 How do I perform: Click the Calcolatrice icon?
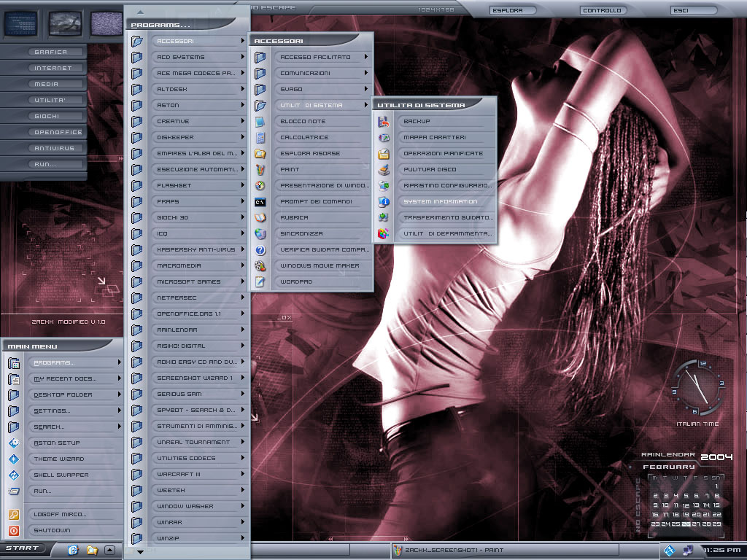click(x=260, y=138)
